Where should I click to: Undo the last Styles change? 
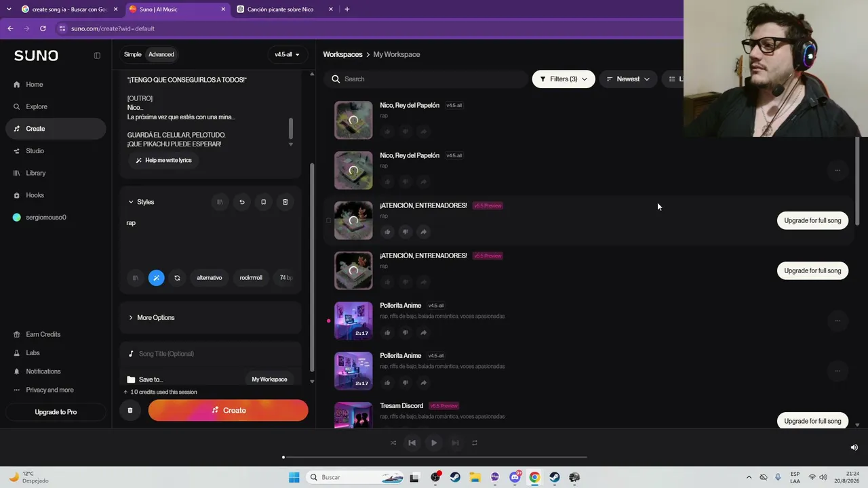(241, 202)
